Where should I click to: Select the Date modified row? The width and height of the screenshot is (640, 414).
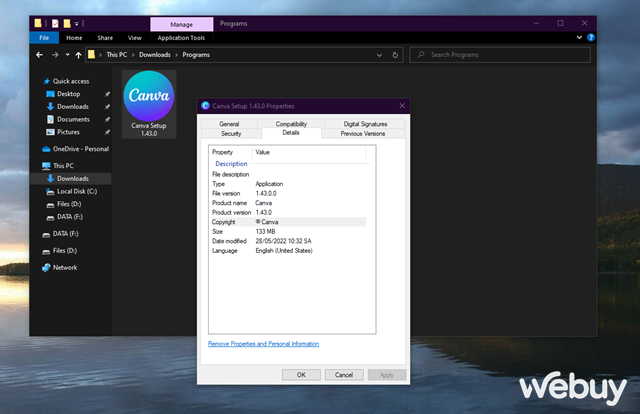(x=288, y=241)
